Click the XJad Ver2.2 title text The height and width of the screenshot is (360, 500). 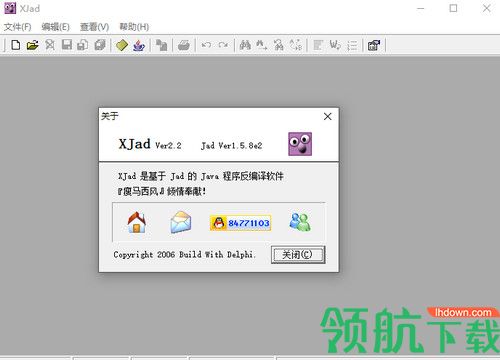150,144
